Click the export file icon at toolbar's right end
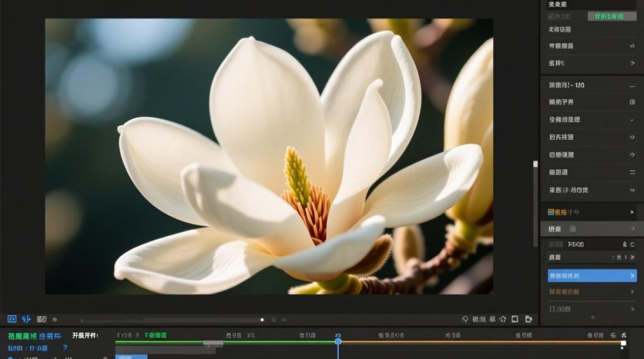This screenshot has width=644, height=359. tap(529, 319)
